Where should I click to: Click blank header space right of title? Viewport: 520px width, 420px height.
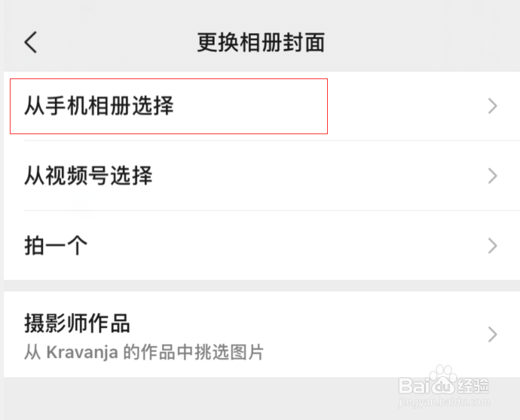422,42
